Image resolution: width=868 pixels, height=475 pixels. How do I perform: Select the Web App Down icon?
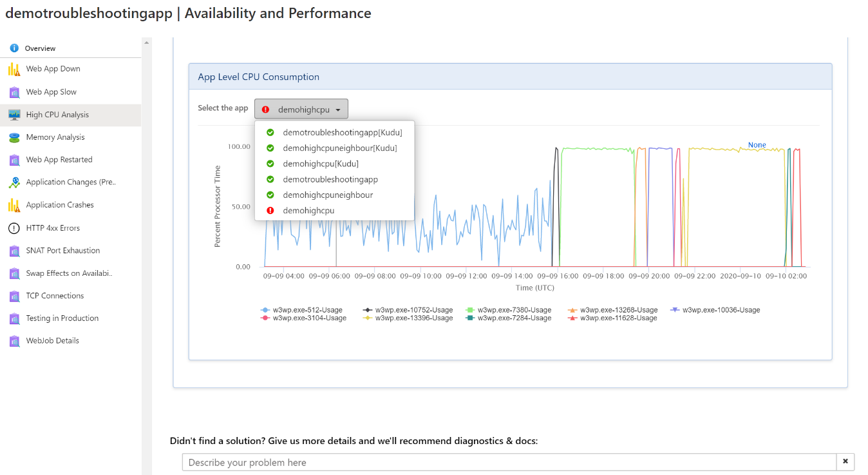pyautogui.click(x=13, y=68)
